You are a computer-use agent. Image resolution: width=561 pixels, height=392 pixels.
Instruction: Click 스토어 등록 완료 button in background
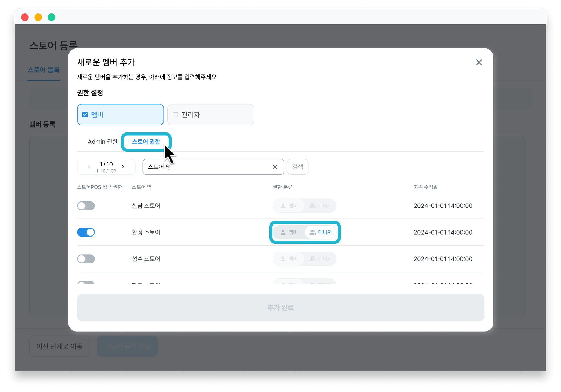click(x=127, y=346)
